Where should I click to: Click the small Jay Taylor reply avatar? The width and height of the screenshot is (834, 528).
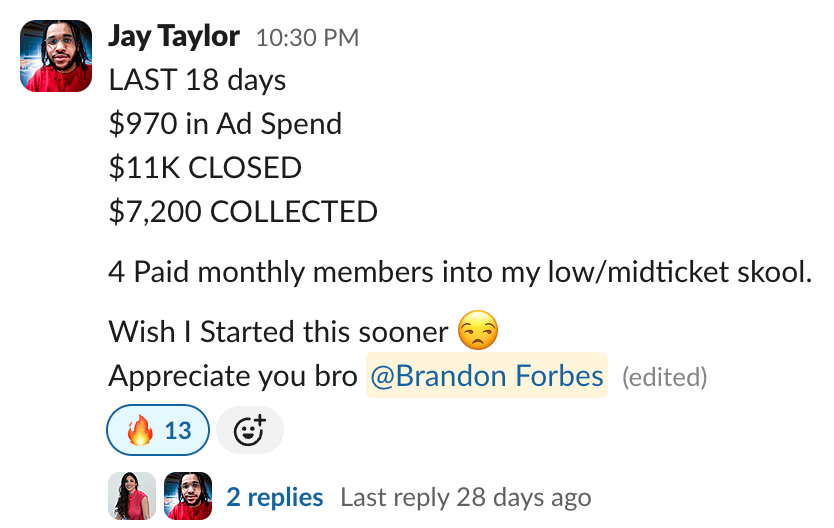188,497
